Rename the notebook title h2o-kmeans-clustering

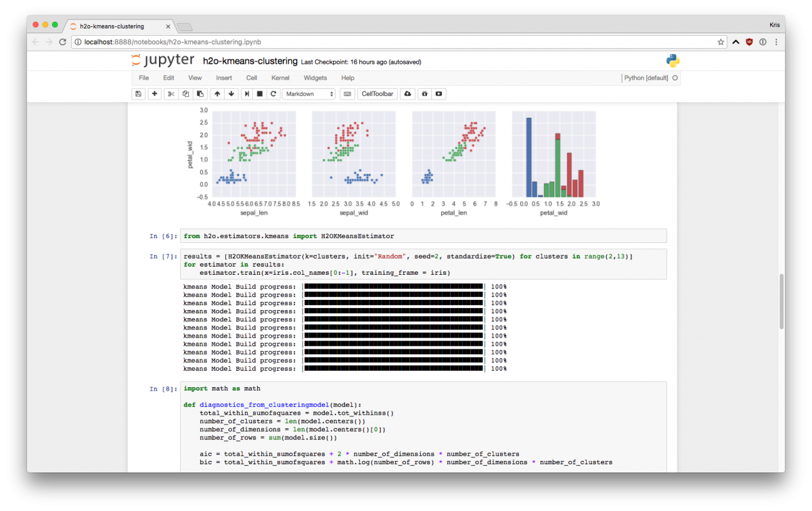[x=251, y=61]
